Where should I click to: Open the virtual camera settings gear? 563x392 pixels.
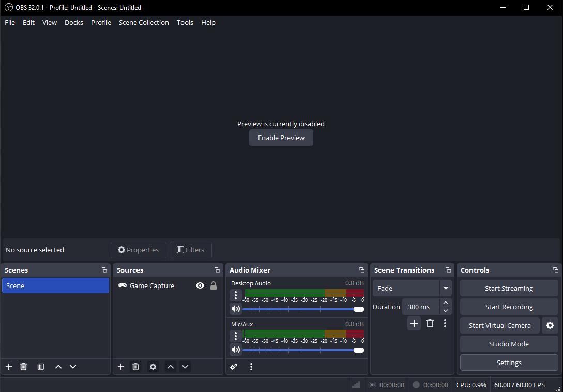pyautogui.click(x=550, y=325)
